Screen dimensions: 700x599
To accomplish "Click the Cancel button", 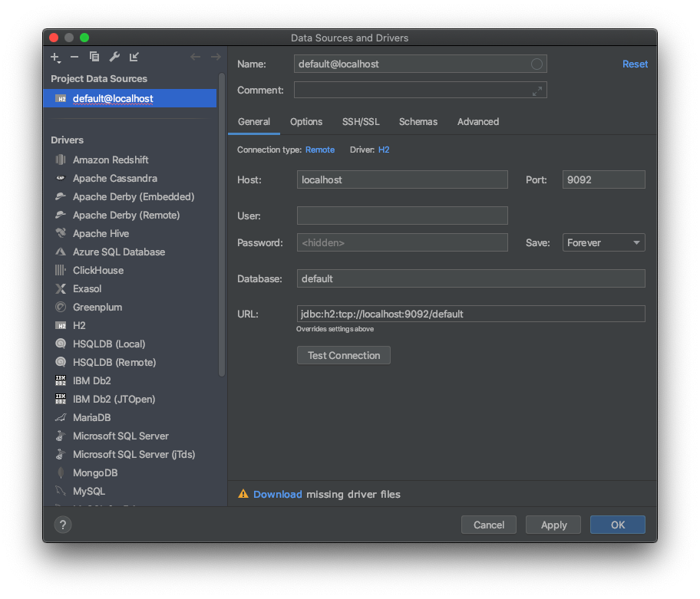I will (x=489, y=525).
